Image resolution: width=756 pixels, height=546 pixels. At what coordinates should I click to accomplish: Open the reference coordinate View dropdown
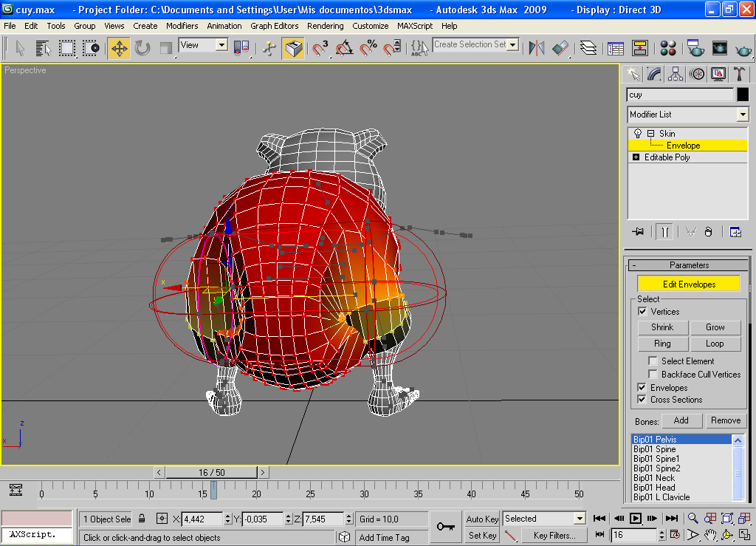pos(221,45)
